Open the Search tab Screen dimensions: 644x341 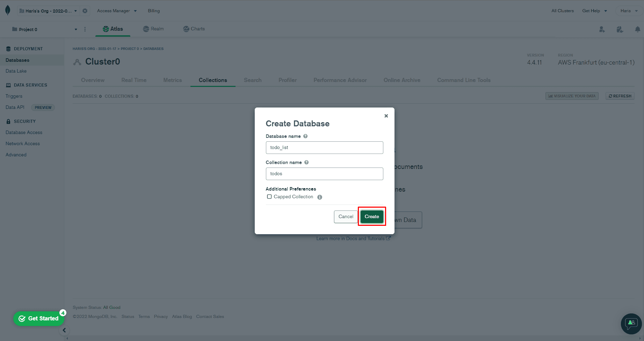(x=253, y=80)
